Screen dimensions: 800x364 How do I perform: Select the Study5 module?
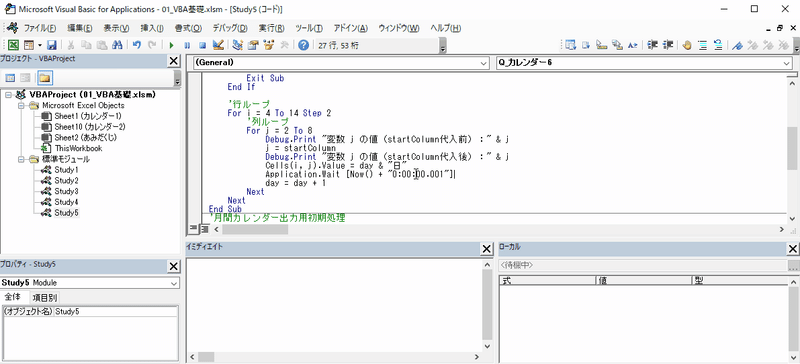(66, 213)
